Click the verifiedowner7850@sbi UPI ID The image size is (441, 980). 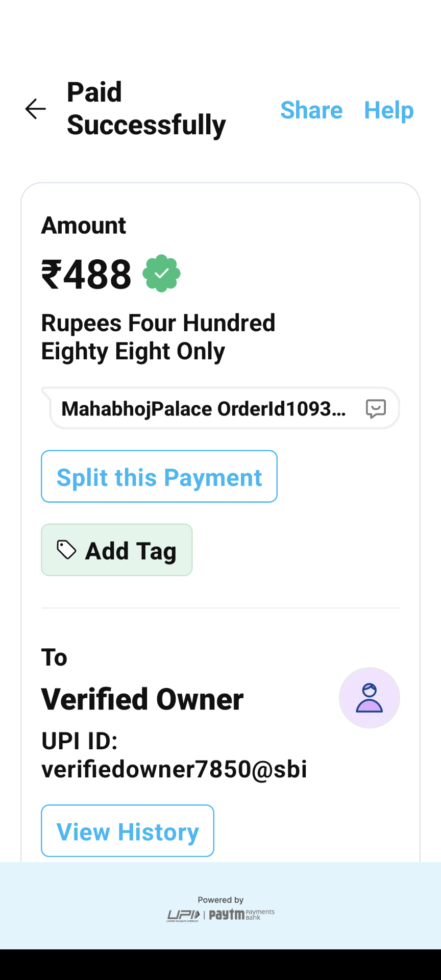(174, 769)
